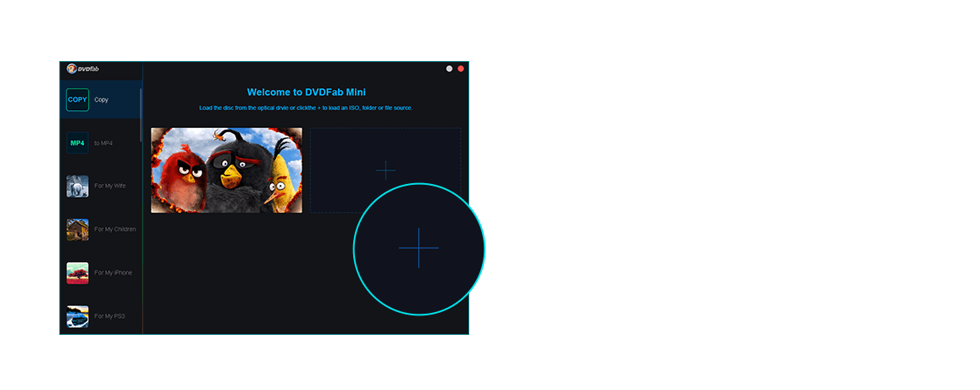Select the MP4 profile icon

(x=77, y=142)
